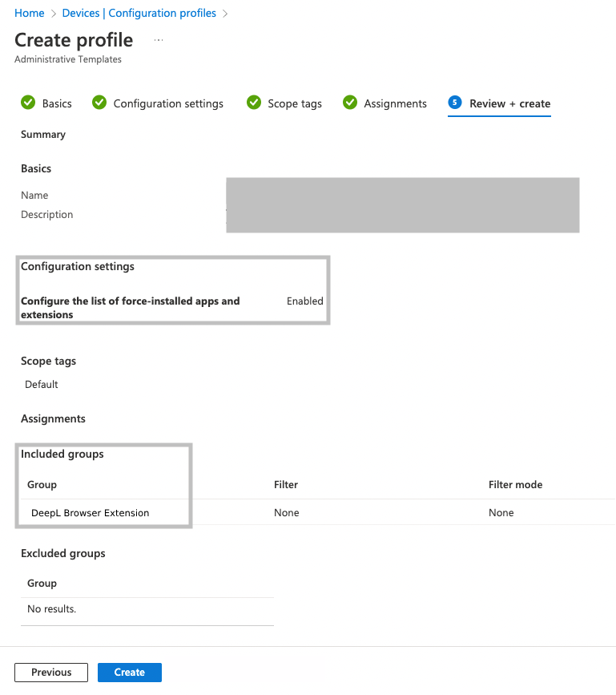The image size is (616, 695).
Task: Click the Filter mode column header
Action: point(515,485)
